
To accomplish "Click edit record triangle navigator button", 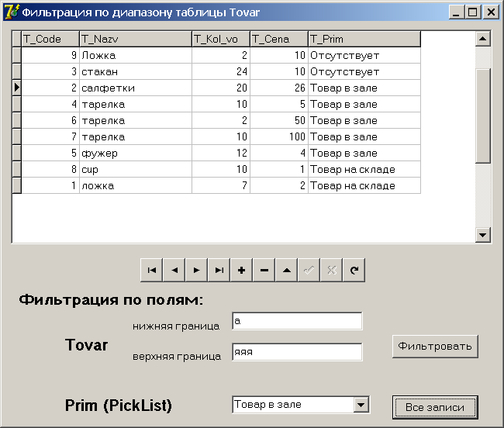I will [x=287, y=271].
